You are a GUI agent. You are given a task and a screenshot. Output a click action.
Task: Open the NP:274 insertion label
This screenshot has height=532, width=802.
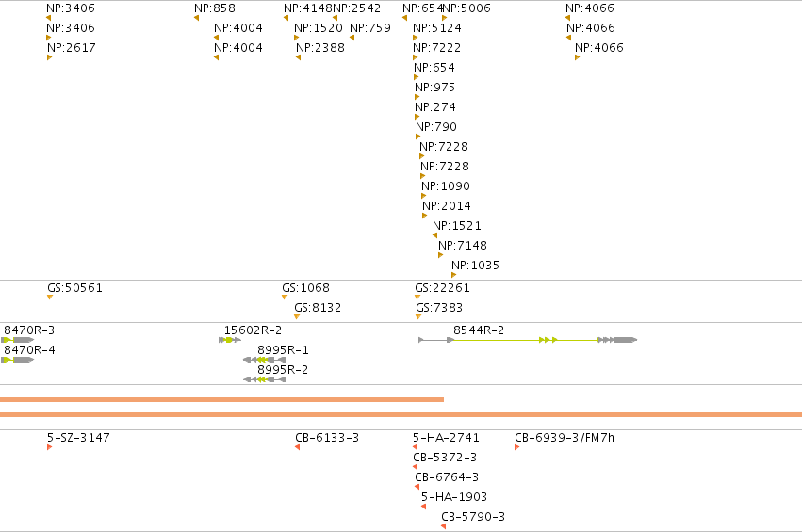(x=435, y=106)
